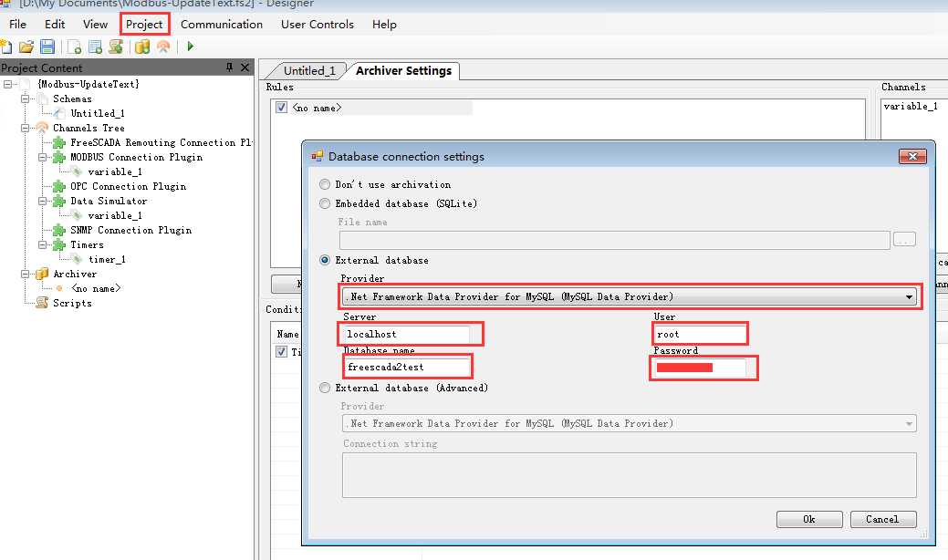Click the Add script scroll toolbar icon
Viewport: 948px width, 560px height.
point(116,47)
